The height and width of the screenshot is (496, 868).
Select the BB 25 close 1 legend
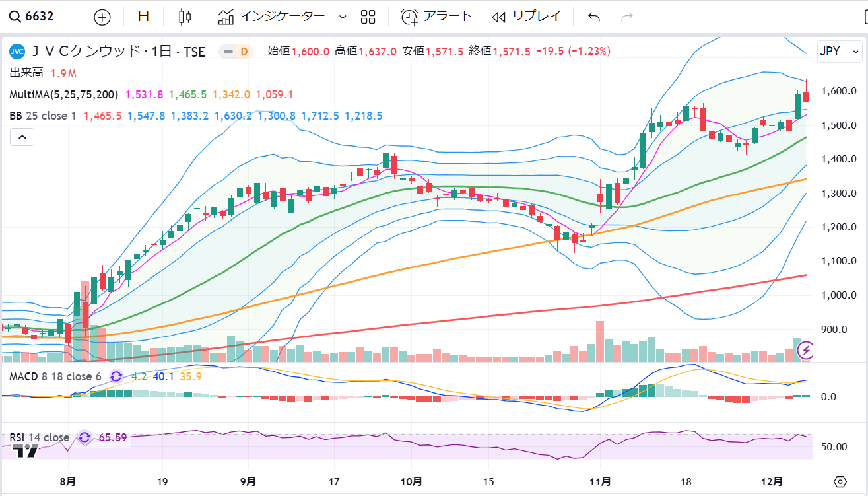coord(42,116)
